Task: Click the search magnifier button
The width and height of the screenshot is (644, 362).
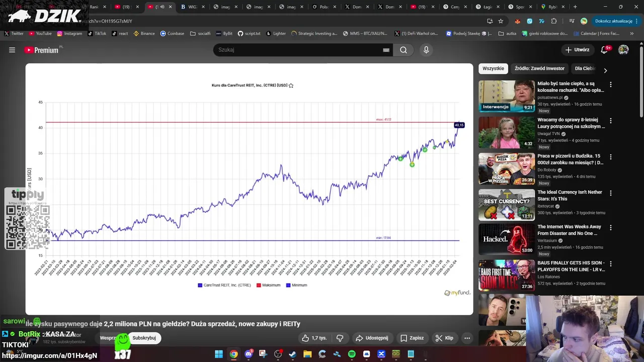Action: coord(404,50)
